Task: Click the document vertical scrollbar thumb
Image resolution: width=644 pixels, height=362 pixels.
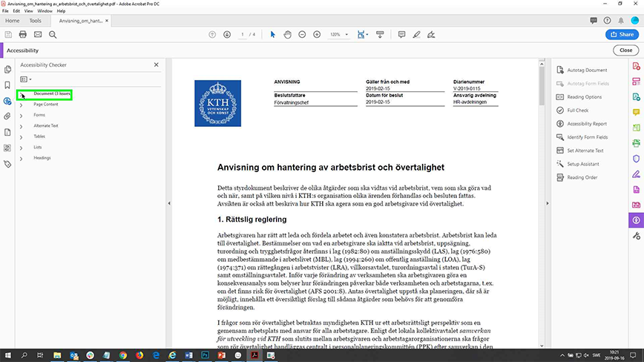Action: pos(542,86)
